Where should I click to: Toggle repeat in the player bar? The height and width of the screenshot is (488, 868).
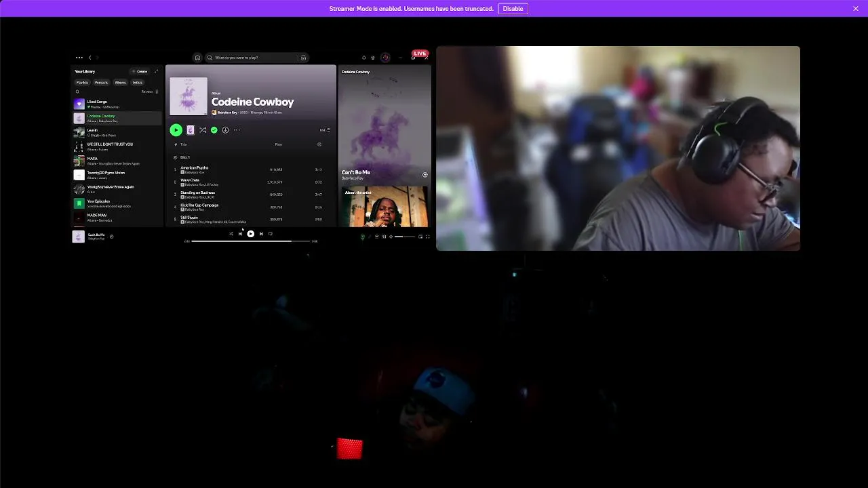click(271, 234)
